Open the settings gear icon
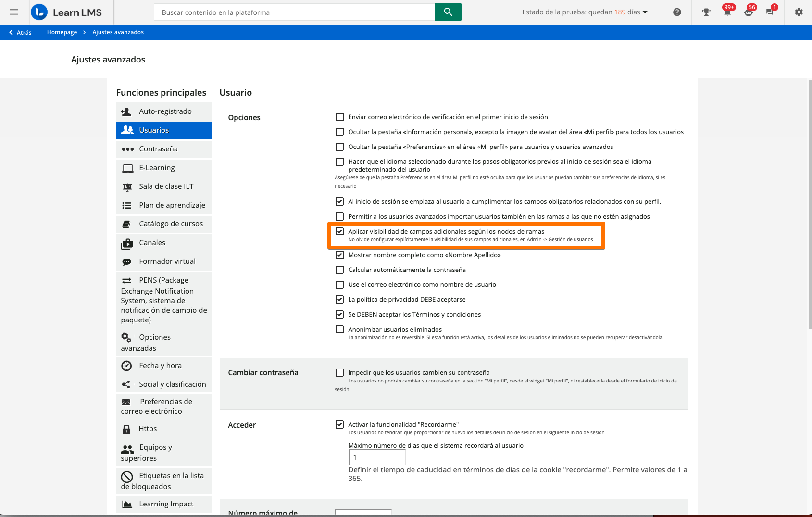The height and width of the screenshot is (517, 812). tap(799, 12)
